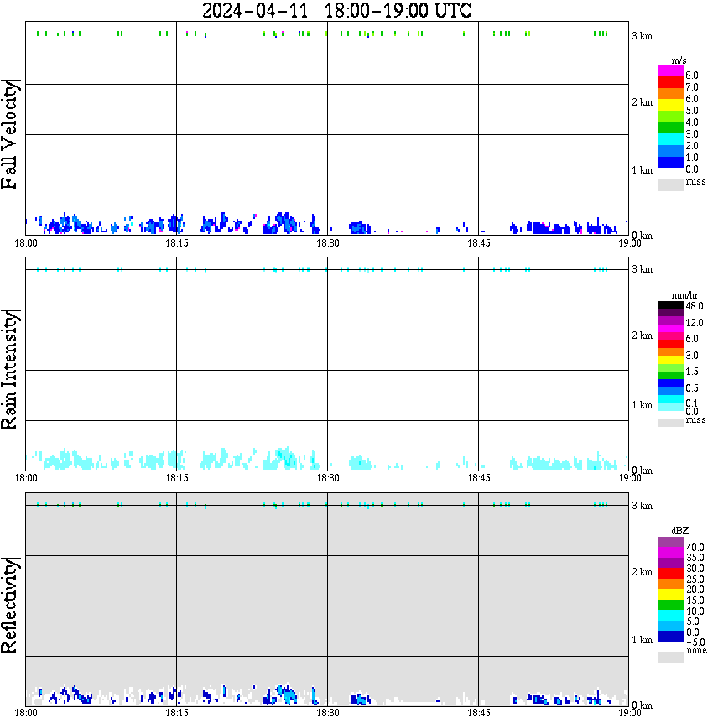This screenshot has width=713, height=728.
Task: Click 18:30 time label under Fall Velocity plot
Action: coord(327,243)
